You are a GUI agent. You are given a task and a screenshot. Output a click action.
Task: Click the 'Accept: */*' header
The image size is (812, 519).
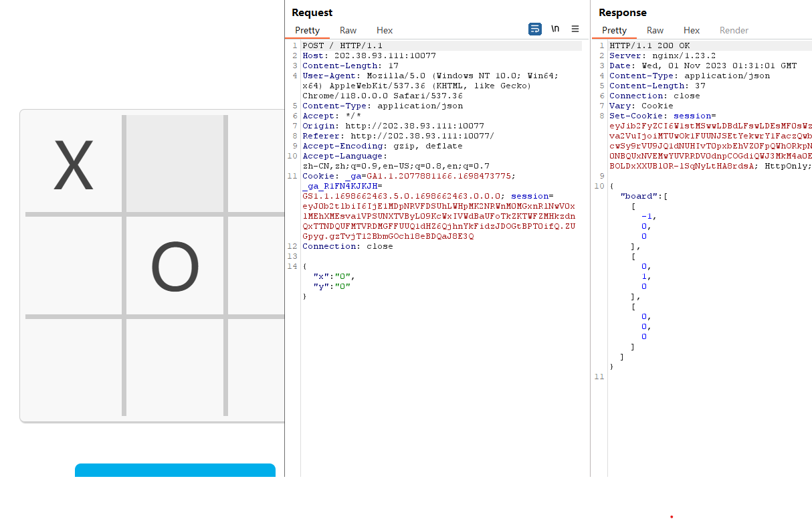pos(332,116)
